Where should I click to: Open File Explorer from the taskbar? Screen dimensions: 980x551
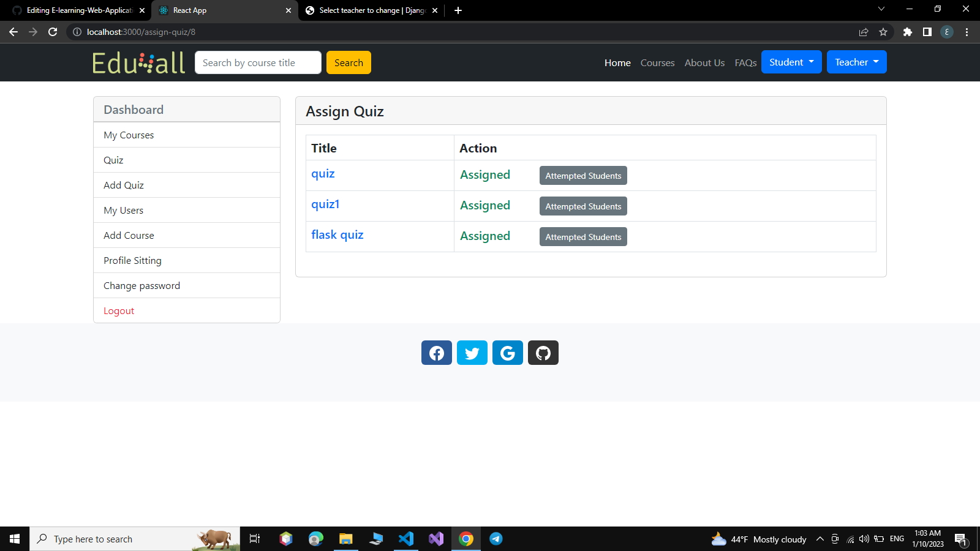click(346, 539)
